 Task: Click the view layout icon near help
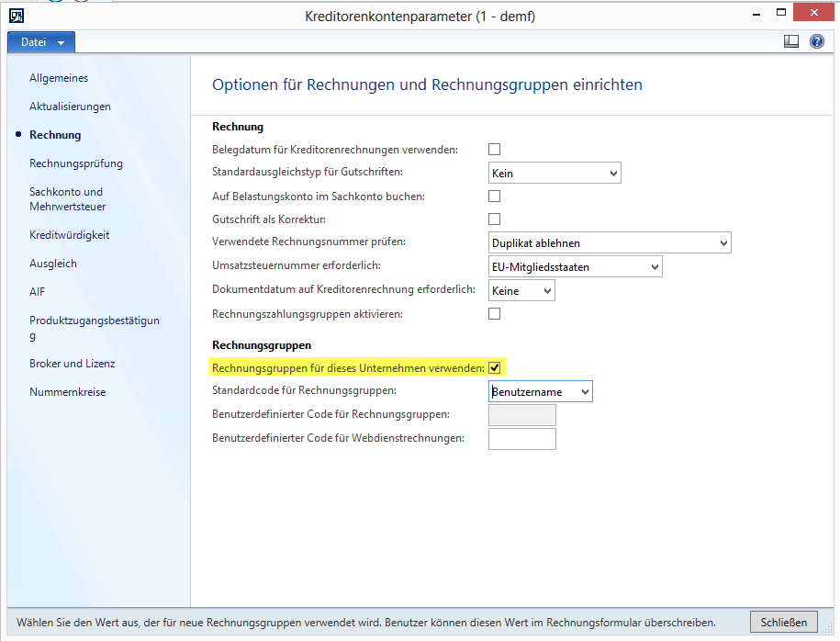(x=791, y=42)
